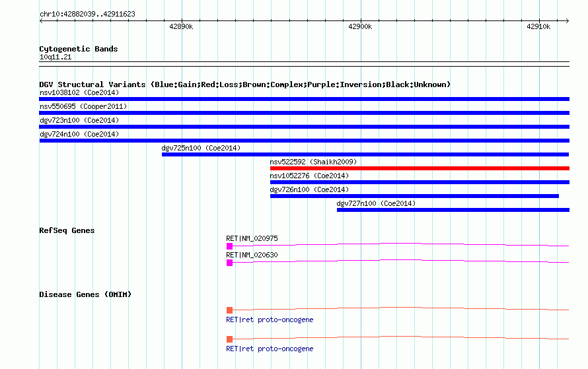Select the magenta exon box of RET|NM_020630
Screen dimensions: 588x369
pos(229,263)
